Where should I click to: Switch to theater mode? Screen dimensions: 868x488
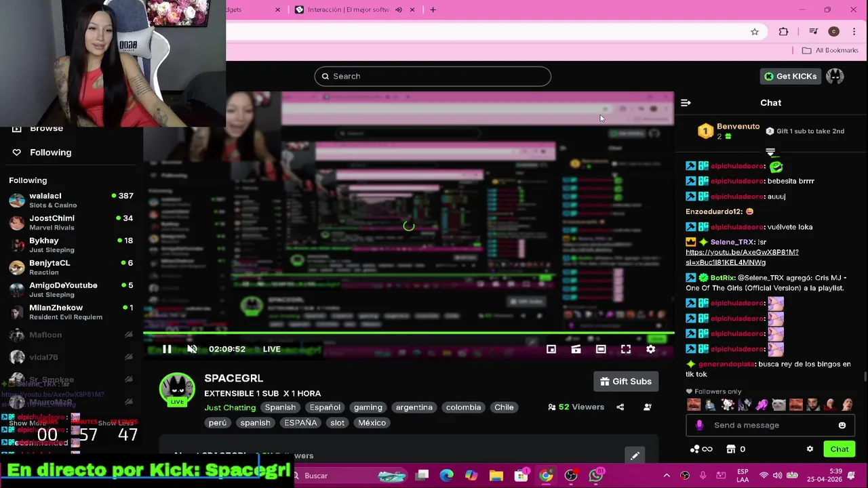601,349
